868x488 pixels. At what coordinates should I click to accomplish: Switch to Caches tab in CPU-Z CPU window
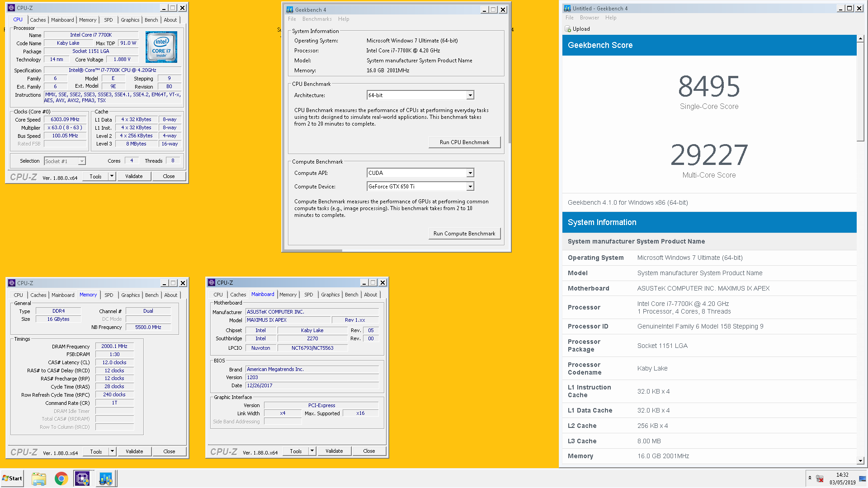tap(38, 20)
